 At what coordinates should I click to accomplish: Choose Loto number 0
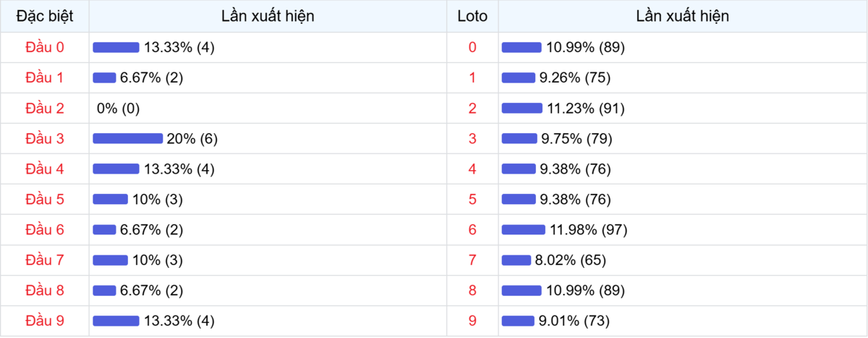pos(472,47)
